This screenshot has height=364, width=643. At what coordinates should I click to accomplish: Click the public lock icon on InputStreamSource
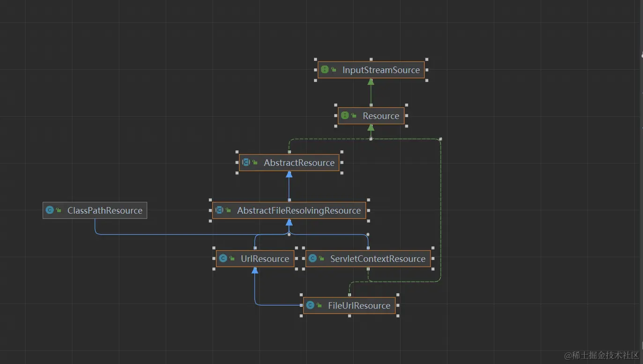pos(334,70)
